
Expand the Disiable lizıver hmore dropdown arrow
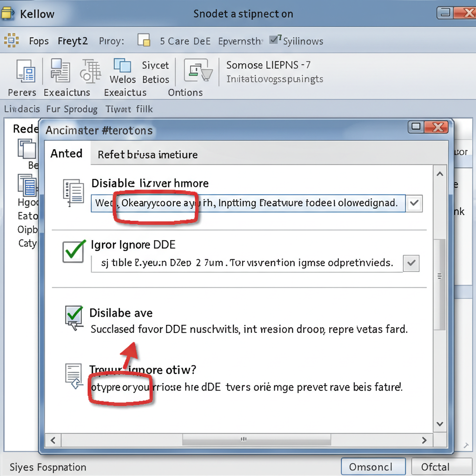414,203
